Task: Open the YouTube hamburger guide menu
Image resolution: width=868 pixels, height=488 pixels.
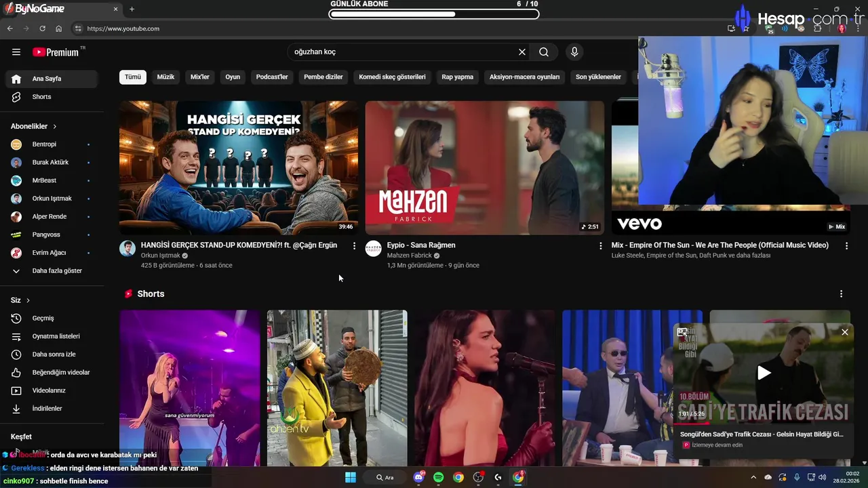Action: coord(16,52)
